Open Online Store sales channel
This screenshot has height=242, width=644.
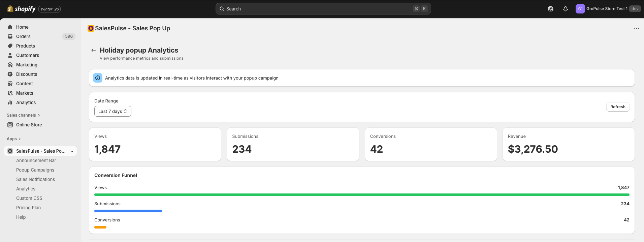[x=29, y=125]
